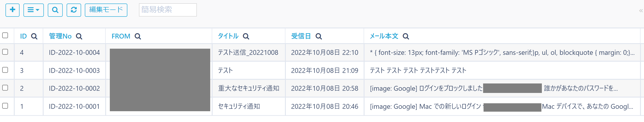Click search icon beside メール本文 column
The height and width of the screenshot is (122, 644).
coord(406,36)
